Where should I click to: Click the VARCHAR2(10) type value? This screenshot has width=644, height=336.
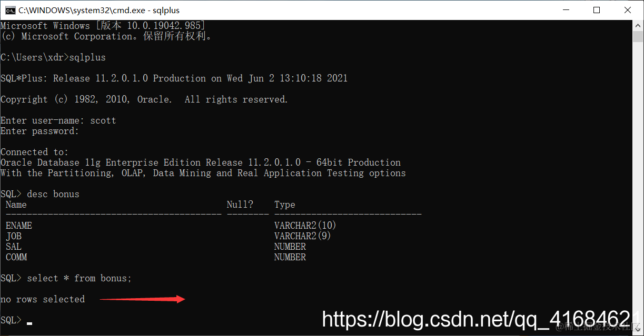305,226
